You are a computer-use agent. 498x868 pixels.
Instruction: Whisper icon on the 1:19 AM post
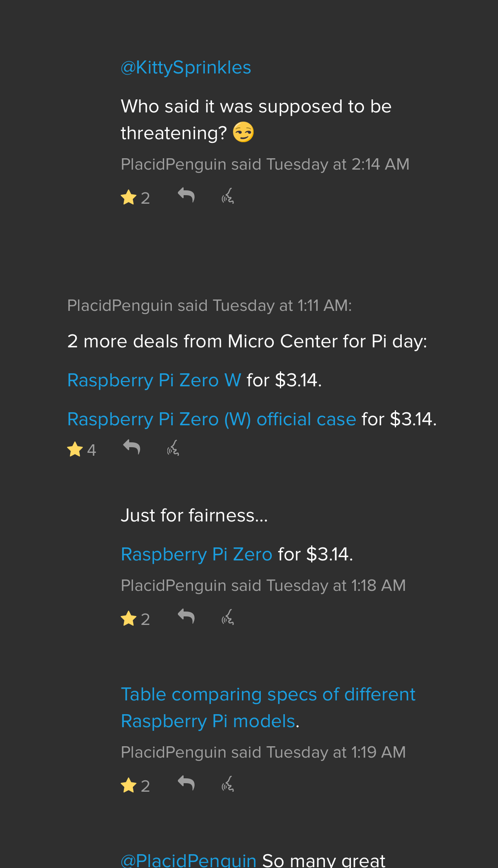point(227,784)
